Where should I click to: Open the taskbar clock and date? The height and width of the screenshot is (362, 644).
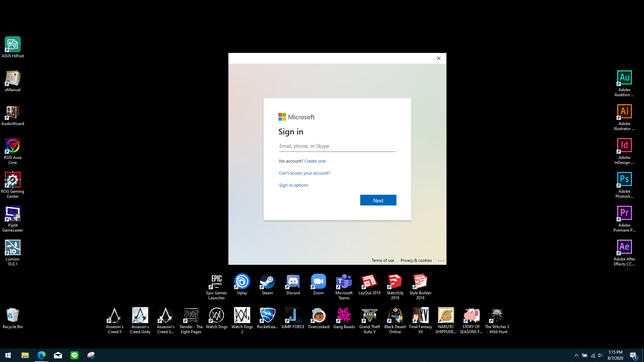point(615,355)
